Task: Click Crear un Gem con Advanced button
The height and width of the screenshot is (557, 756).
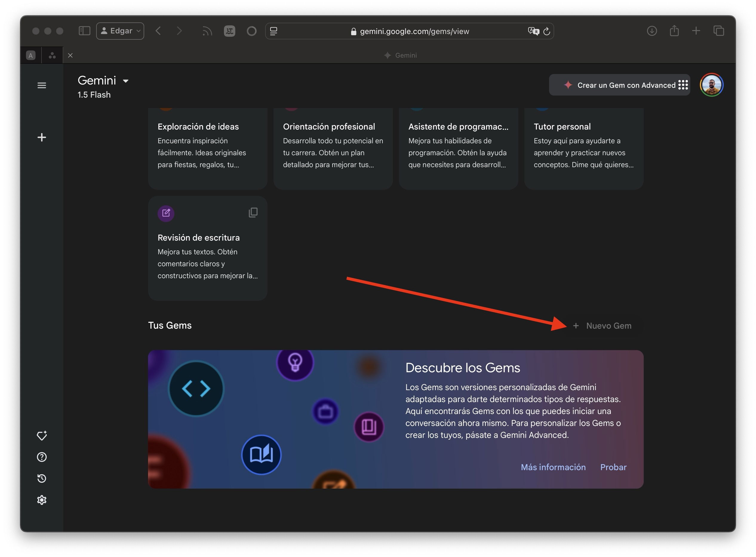Action: pos(619,85)
